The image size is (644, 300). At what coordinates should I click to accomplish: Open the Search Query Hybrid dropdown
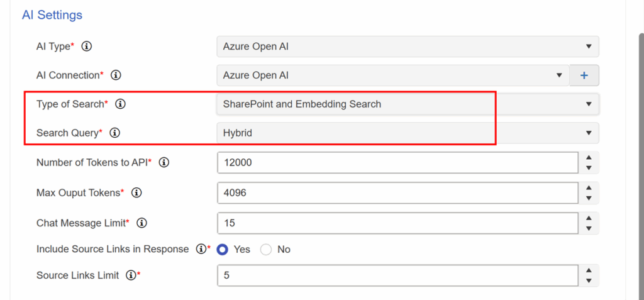[x=408, y=133]
